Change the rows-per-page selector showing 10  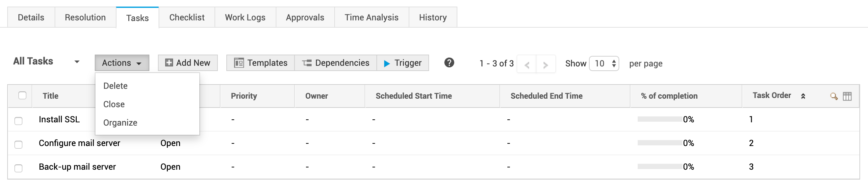coord(604,64)
